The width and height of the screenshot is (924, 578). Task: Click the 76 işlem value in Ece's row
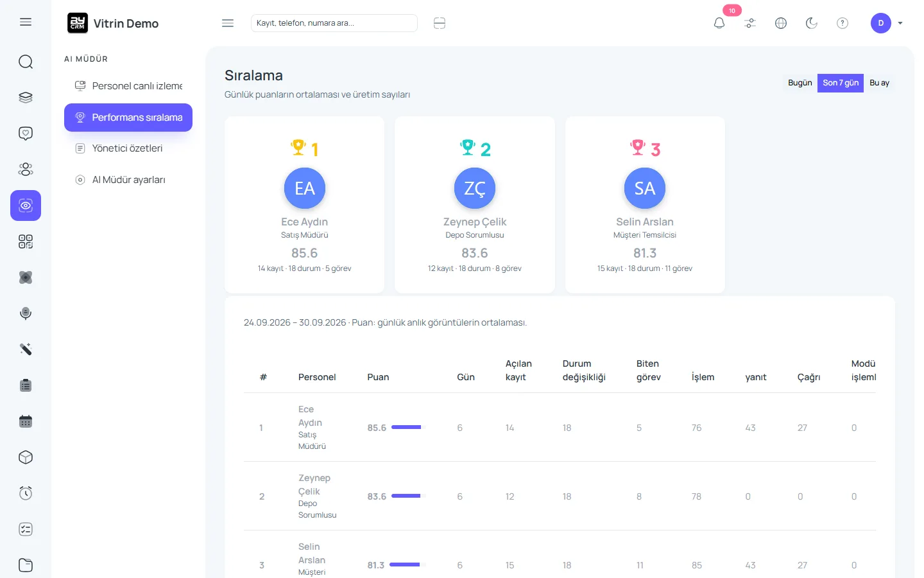697,428
